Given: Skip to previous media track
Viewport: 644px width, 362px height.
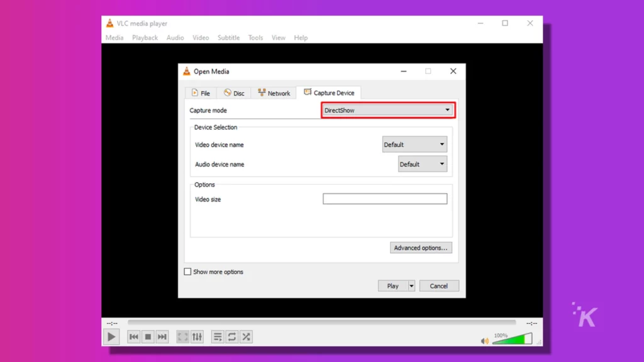Looking at the screenshot, I should pos(133,337).
